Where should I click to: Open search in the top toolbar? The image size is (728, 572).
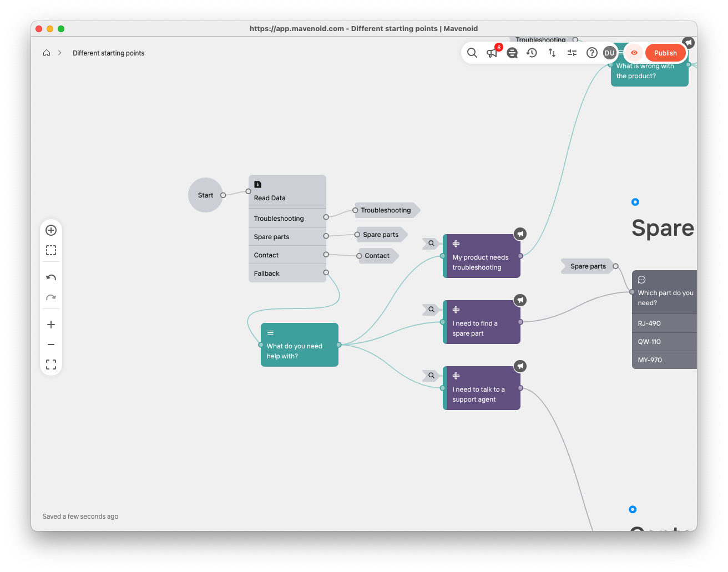(472, 53)
